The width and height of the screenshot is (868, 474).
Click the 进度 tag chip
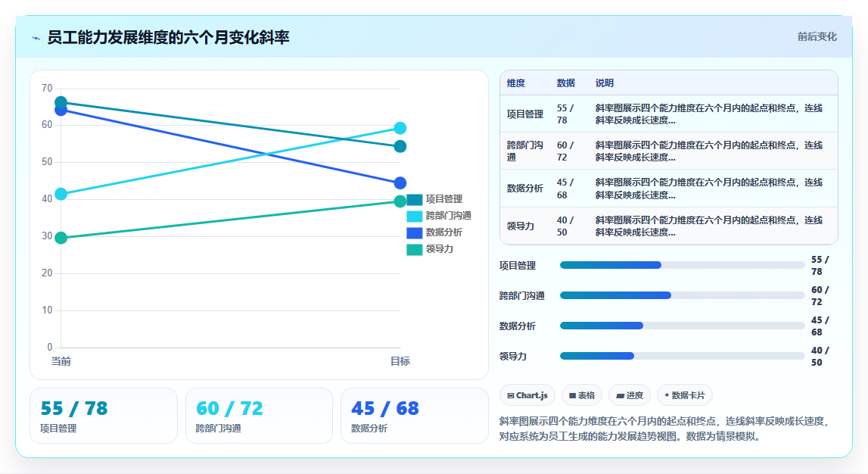point(630,395)
